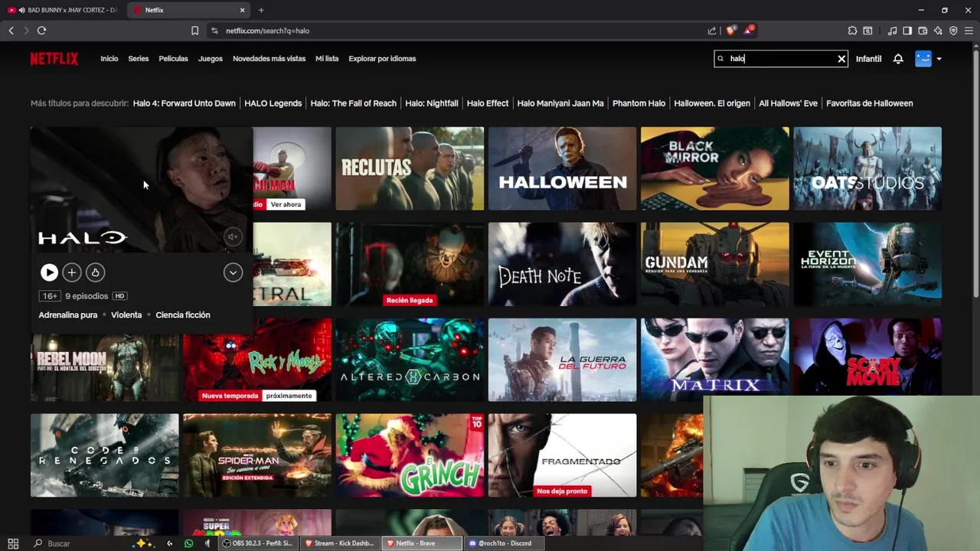Select the Halo: Nightfall suggestion
The image size is (980, 551).
pos(432,103)
